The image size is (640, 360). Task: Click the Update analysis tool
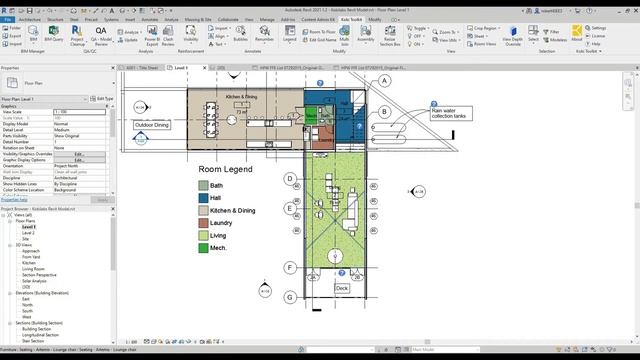pos(128,40)
